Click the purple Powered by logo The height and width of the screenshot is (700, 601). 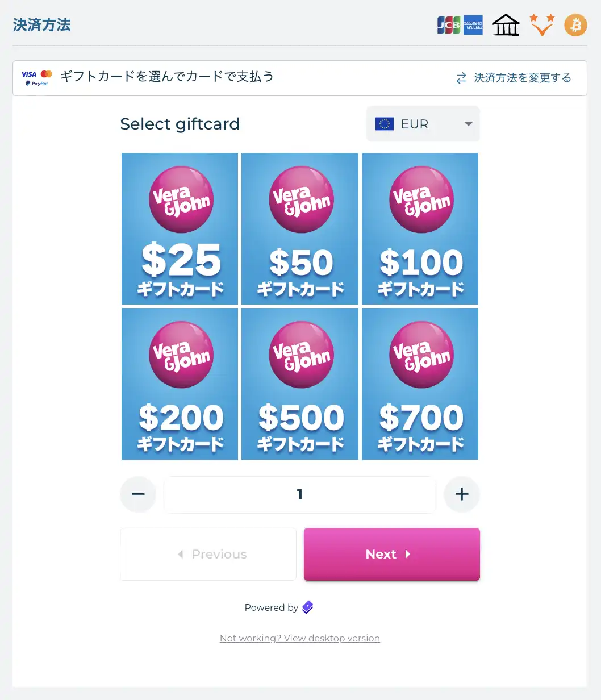point(307,607)
